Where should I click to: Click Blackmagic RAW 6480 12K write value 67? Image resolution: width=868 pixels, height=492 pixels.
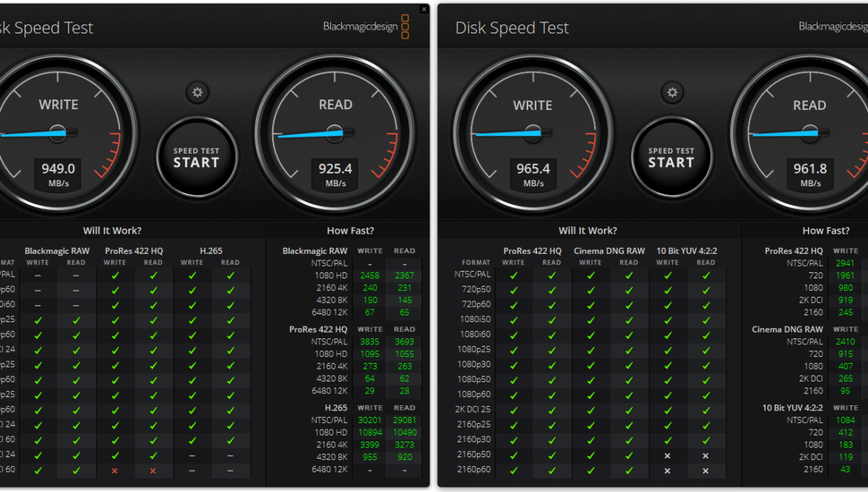[369, 312]
